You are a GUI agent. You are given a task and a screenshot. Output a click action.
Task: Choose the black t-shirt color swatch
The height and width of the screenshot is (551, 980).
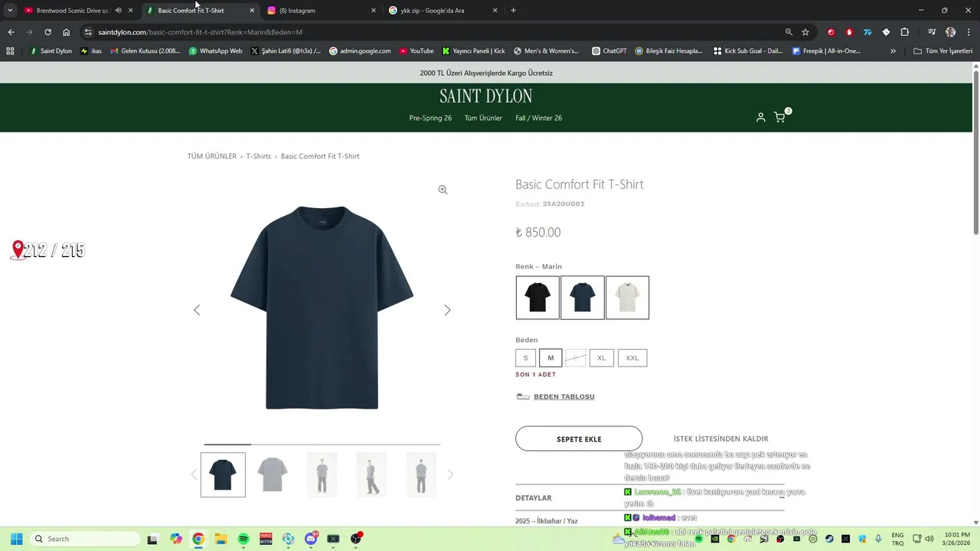(537, 298)
